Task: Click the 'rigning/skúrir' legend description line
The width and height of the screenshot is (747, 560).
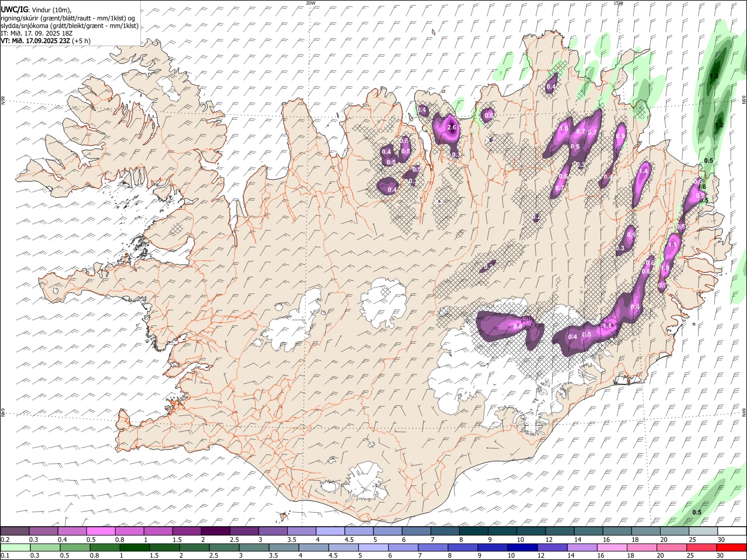Action: click(68, 18)
